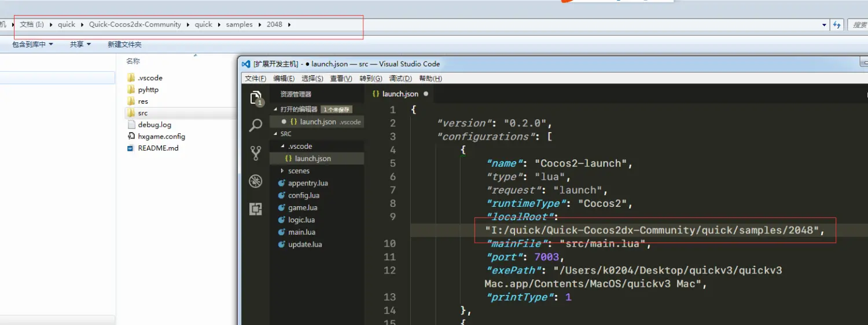Click the 资源管理器 panel title

point(296,94)
